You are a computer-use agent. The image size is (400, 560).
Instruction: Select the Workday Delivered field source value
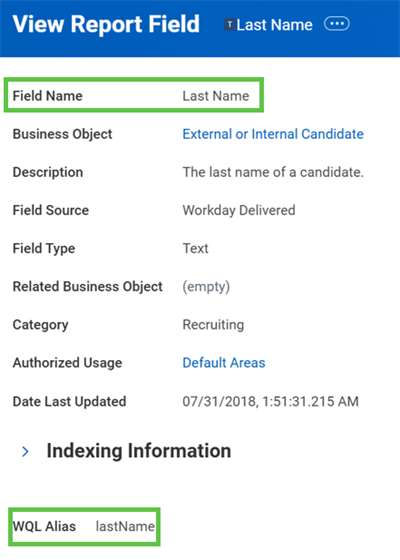239,210
